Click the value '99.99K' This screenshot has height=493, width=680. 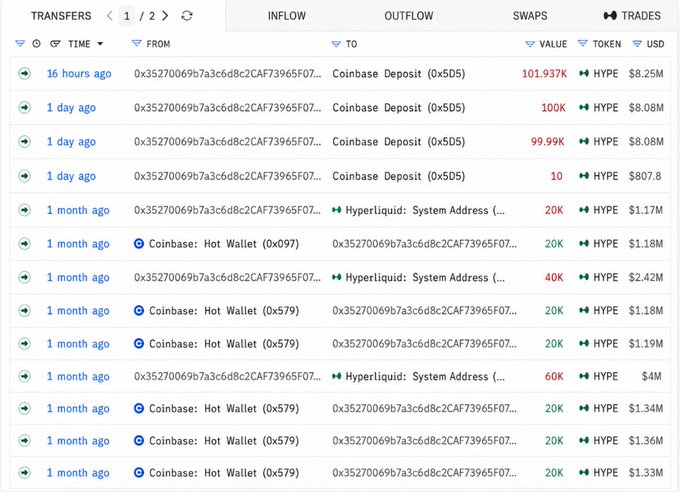coord(548,142)
